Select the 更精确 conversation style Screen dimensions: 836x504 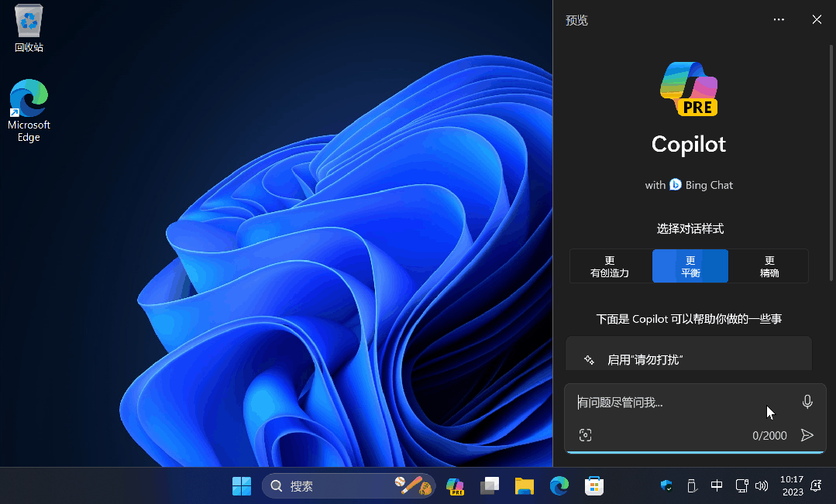coord(769,266)
